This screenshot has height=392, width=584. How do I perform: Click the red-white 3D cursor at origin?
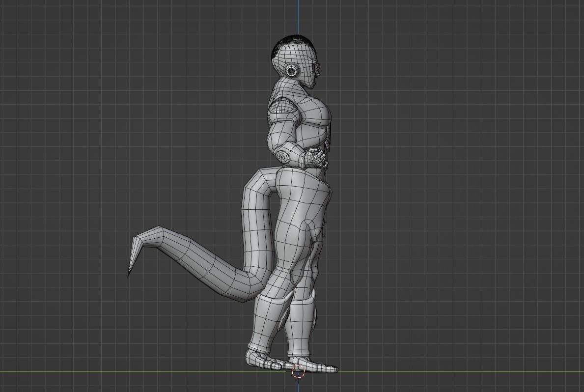tap(298, 371)
